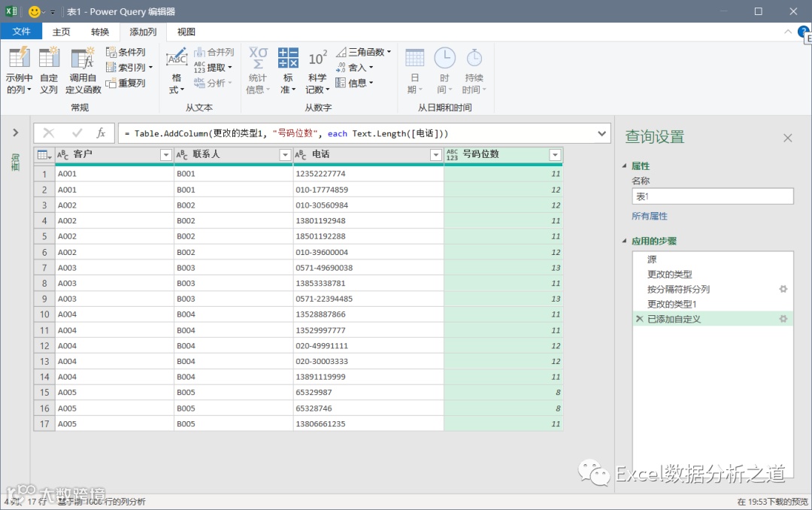Viewport: 812px width, 510px height.
Task: Select the 源 applied step
Action: pos(713,260)
